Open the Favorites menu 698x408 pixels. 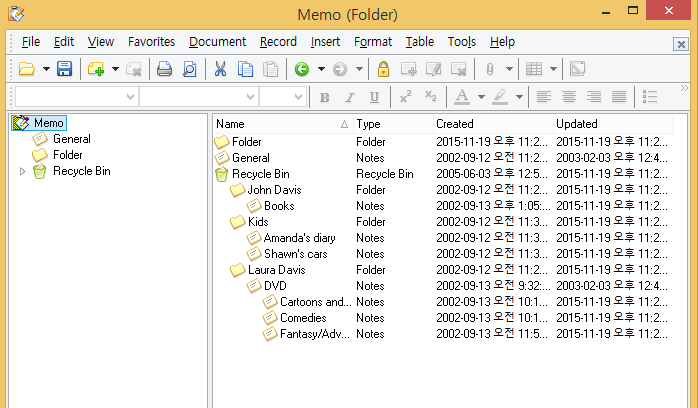click(x=151, y=42)
